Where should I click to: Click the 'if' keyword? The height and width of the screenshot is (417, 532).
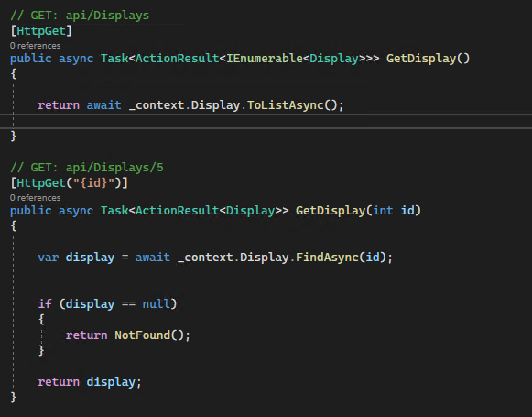tap(45, 304)
